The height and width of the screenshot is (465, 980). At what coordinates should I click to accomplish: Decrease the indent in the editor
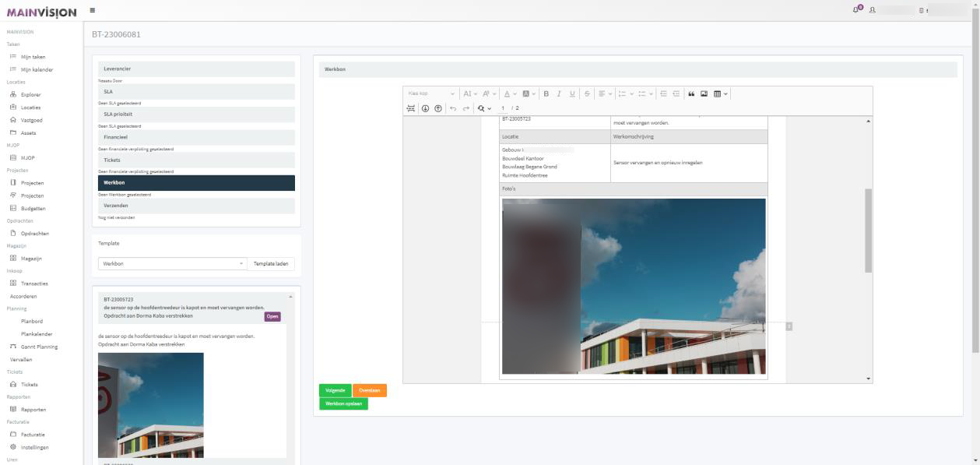(x=663, y=93)
